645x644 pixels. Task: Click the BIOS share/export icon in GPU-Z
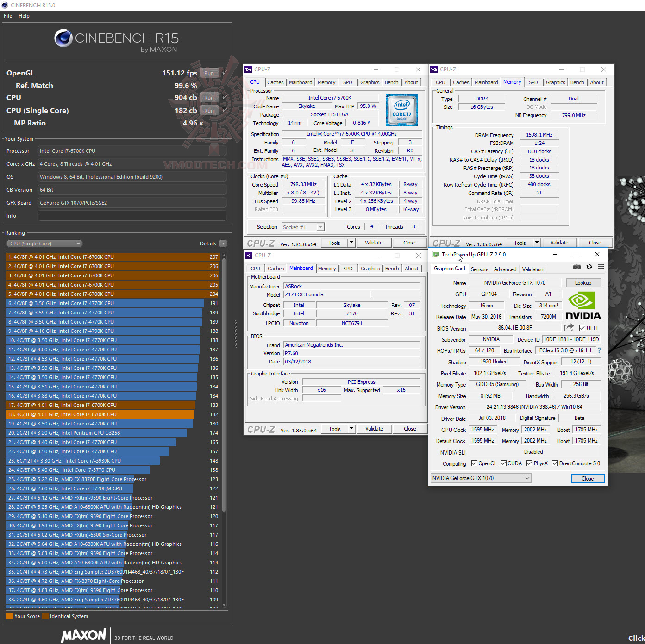coord(569,328)
